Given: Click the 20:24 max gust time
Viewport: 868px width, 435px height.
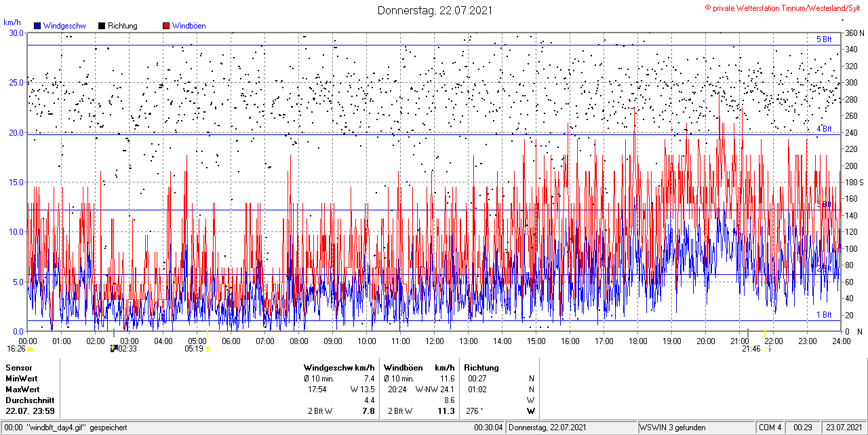Looking at the screenshot, I should click(x=397, y=390).
